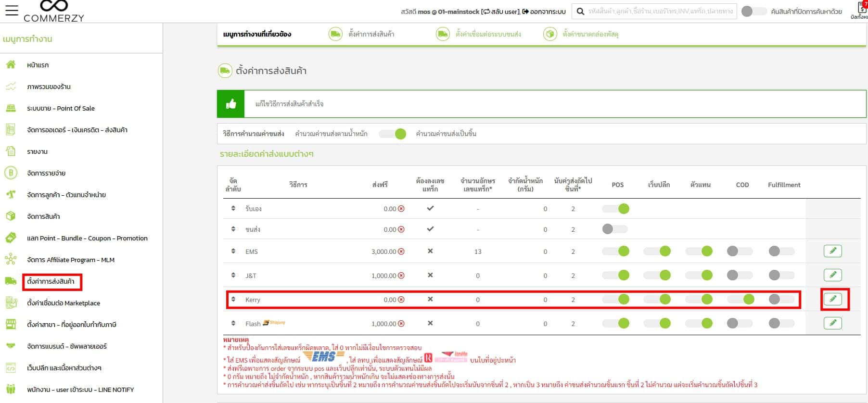Screen dimensions: 868x403
Task: Remove the 3,000.00 free shipping value for EMS
Action: click(x=401, y=252)
